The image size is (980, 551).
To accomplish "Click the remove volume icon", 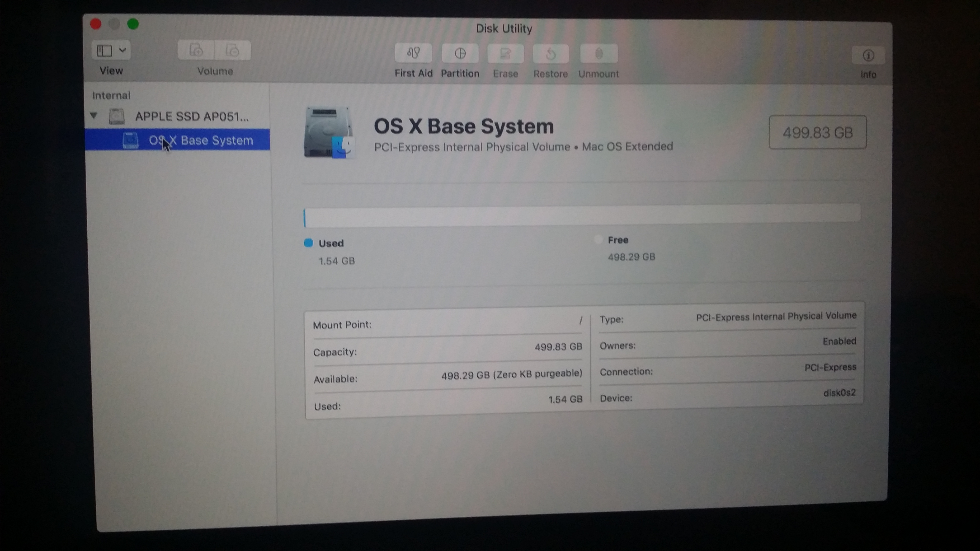I will point(232,50).
